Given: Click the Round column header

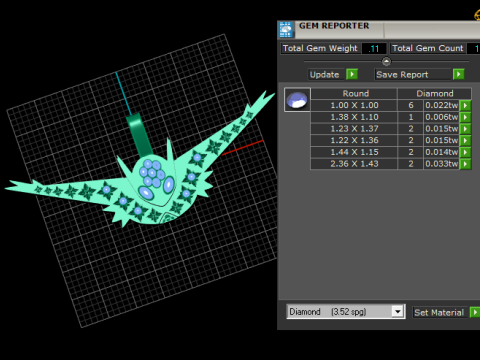Looking at the screenshot, I should 355,93.
